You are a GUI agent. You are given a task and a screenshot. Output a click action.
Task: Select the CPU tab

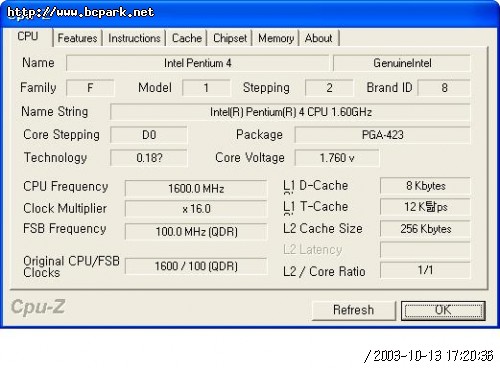(28, 36)
